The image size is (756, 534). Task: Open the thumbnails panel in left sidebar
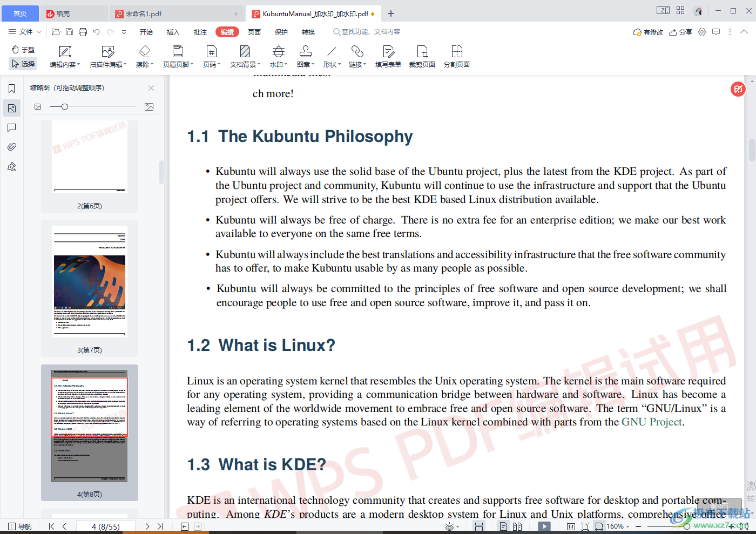coord(12,108)
